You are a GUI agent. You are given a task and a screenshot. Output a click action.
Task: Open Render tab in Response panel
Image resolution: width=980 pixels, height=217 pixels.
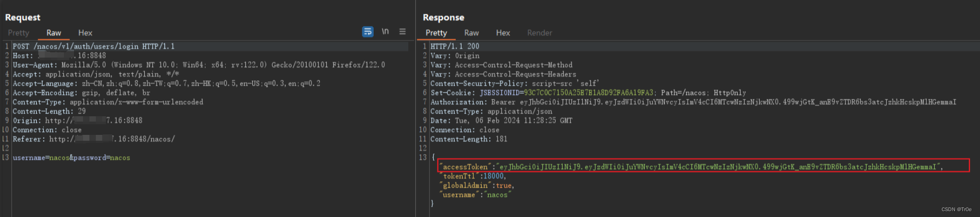(x=540, y=33)
